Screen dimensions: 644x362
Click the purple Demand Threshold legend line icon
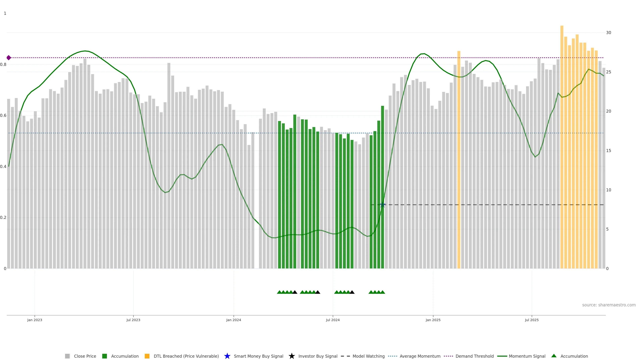(x=448, y=356)
